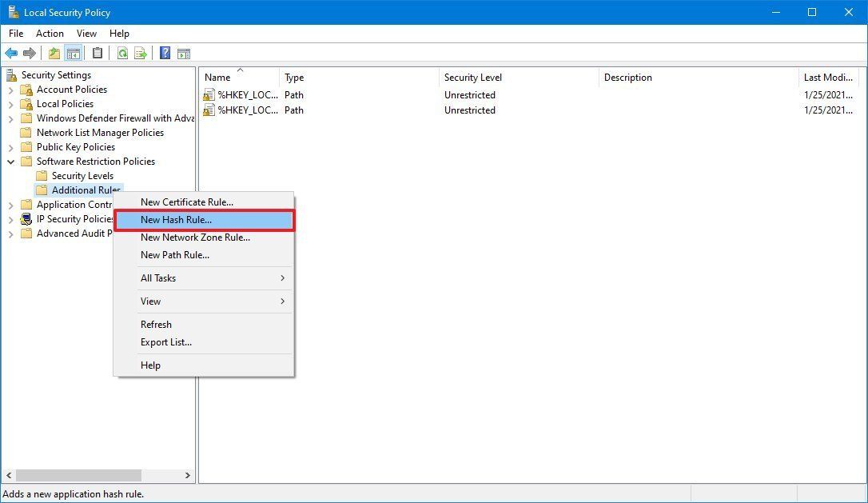The image size is (868, 503).
Task: Sort by the Type column header
Action: [x=359, y=78]
